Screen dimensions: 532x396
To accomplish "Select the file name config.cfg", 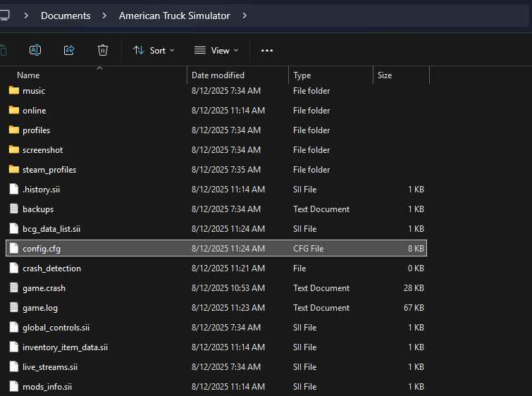I will click(x=42, y=249).
